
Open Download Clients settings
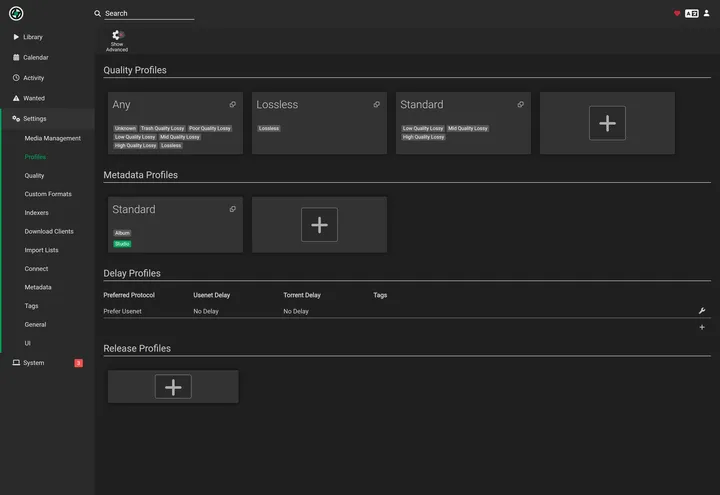49,231
